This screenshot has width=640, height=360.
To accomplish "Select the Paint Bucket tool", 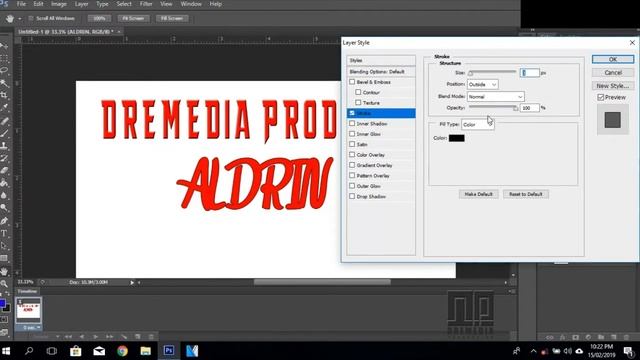I will pos(4,183).
